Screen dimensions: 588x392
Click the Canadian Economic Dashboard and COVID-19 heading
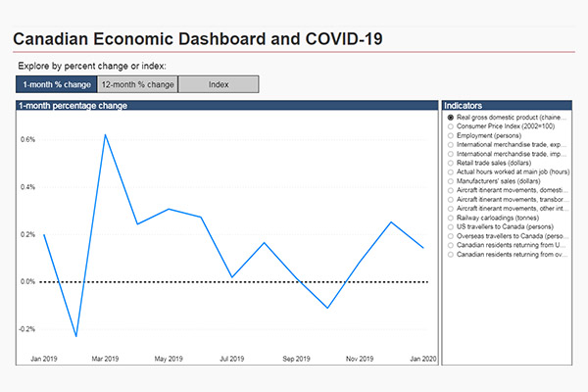point(198,39)
